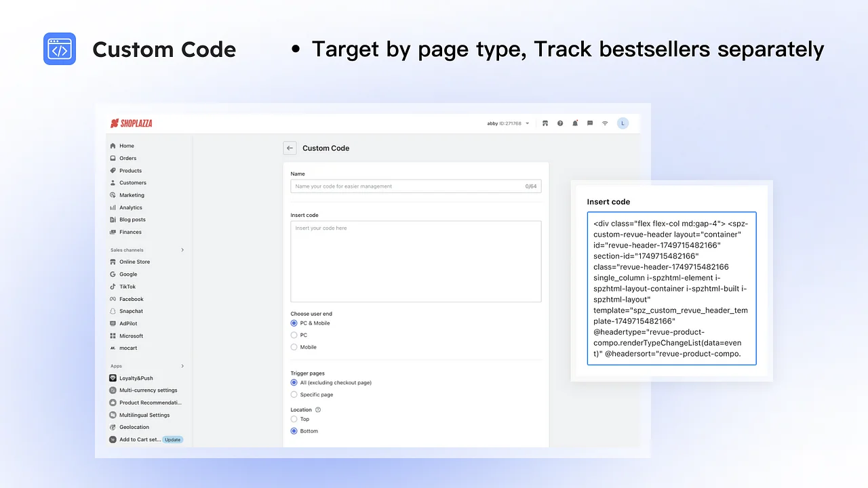Open the abby ID account dropdown
Screen dimensions: 868x488
[x=505, y=123]
